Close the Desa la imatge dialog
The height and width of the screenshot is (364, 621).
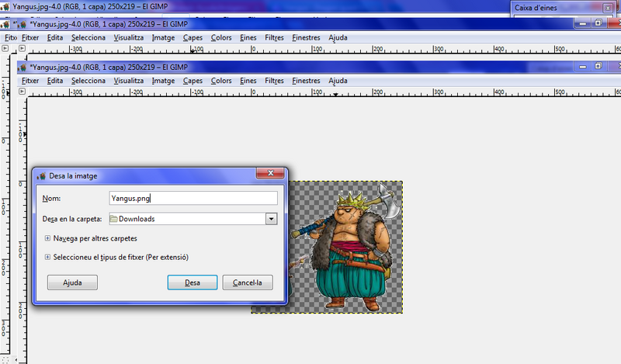click(270, 173)
